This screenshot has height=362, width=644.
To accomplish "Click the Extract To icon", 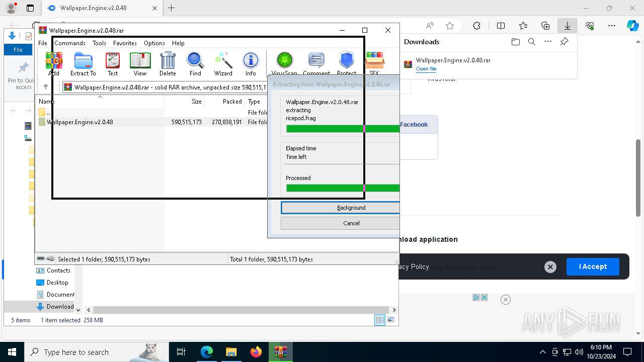I will click(83, 64).
